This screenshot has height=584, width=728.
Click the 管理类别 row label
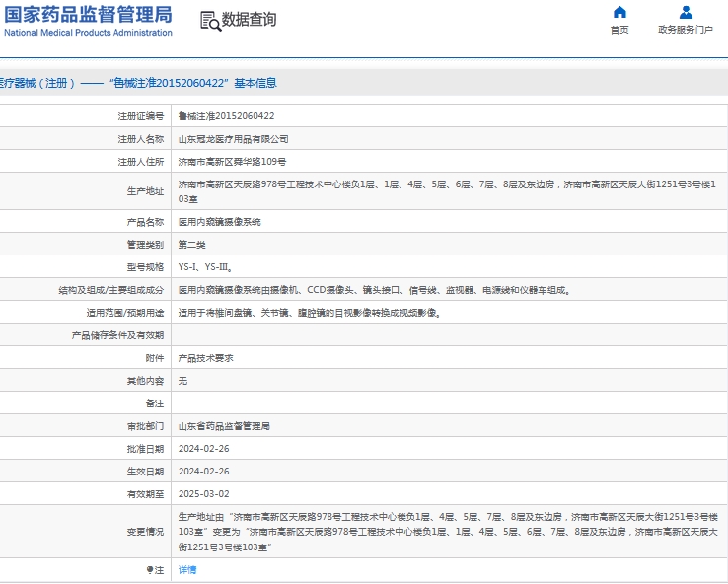[x=145, y=245]
